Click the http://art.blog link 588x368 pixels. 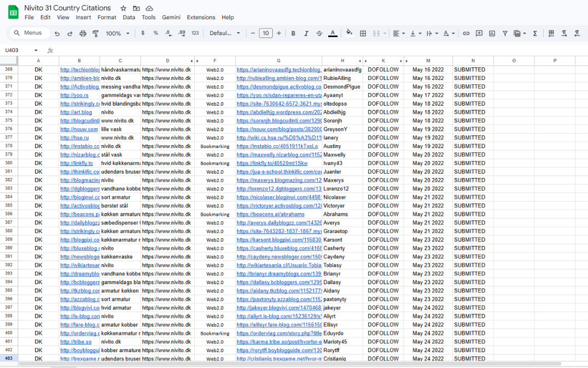68,112
